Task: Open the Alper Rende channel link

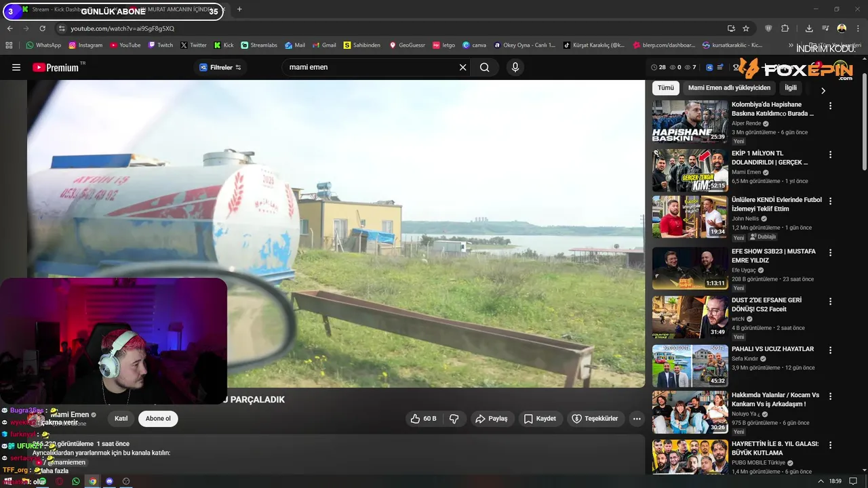Action: pyautogui.click(x=746, y=123)
